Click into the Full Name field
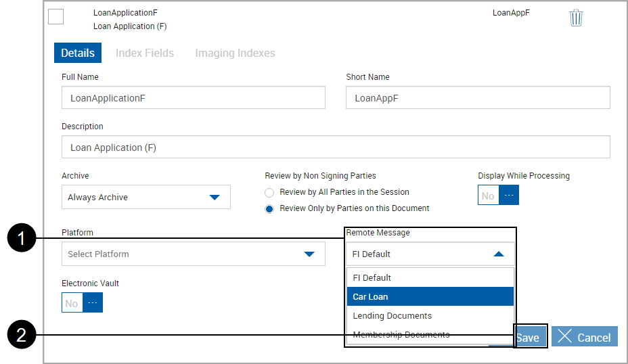Viewport: 628px width, 364px height. 193,98
